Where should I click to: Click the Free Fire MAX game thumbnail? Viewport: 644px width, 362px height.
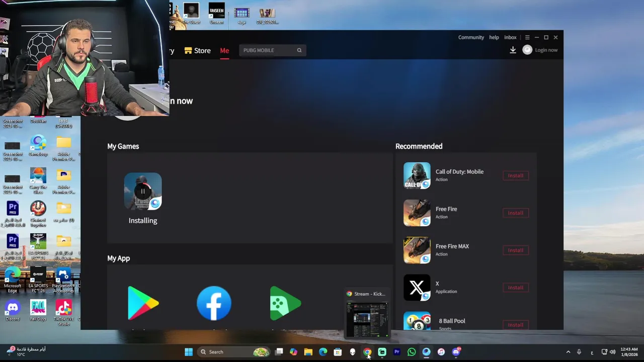pos(417,250)
